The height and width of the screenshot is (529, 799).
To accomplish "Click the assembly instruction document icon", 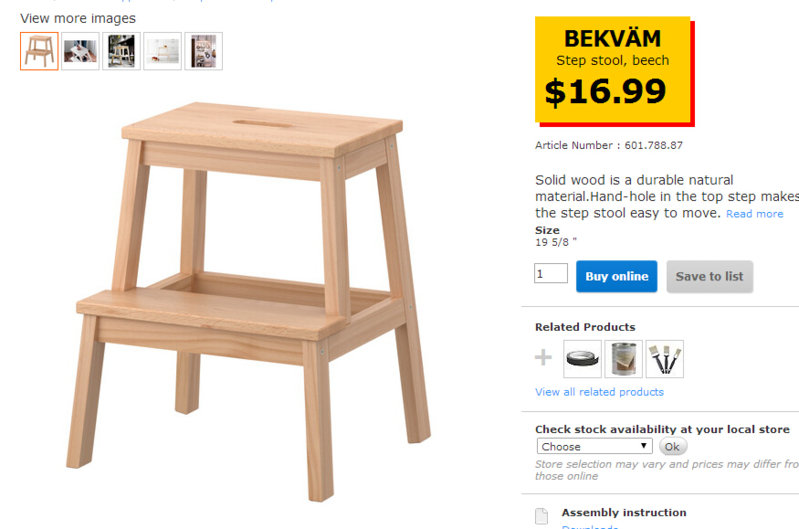I will pos(542,517).
